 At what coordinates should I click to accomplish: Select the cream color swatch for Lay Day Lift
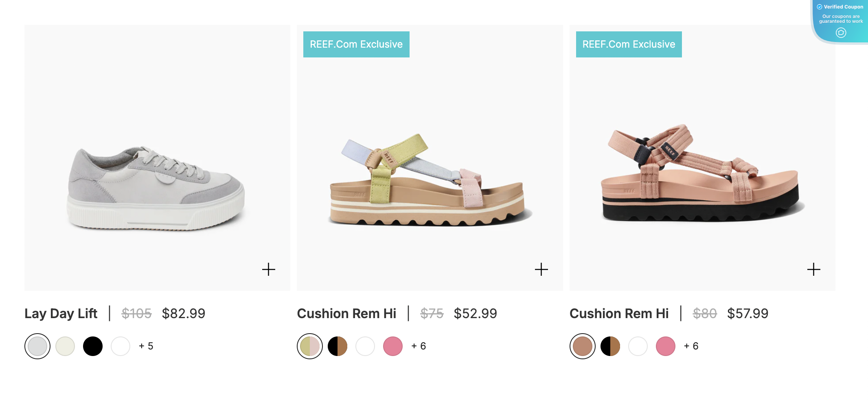65,346
